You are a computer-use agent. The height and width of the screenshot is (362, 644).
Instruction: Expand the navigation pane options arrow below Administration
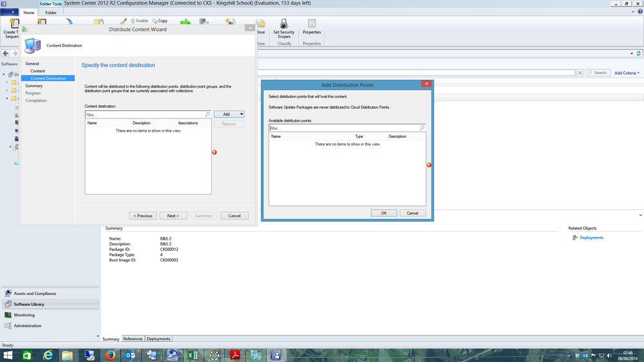[98, 336]
